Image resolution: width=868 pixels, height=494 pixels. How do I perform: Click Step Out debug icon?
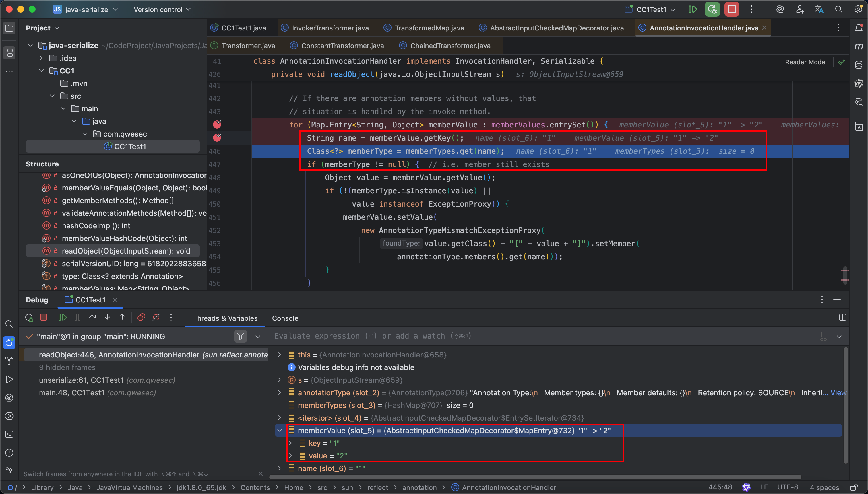(122, 318)
